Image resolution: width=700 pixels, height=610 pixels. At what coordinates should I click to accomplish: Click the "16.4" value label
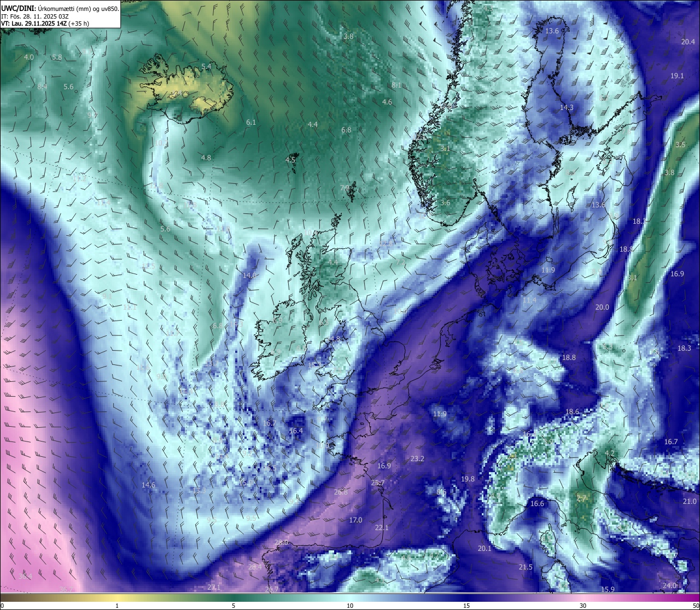[296, 431]
